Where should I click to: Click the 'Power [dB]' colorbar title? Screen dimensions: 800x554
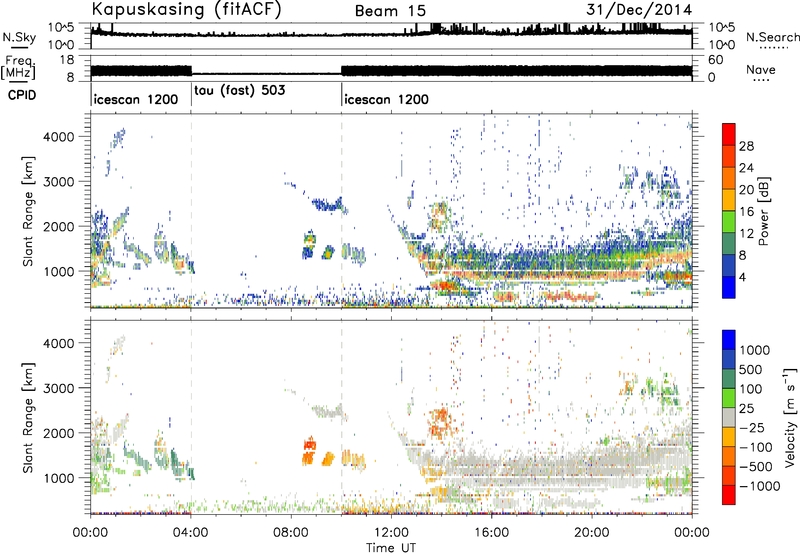tap(763, 211)
